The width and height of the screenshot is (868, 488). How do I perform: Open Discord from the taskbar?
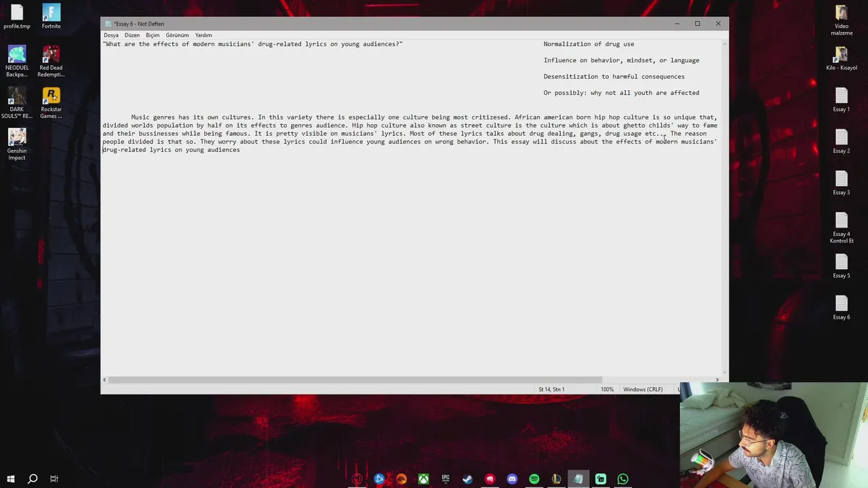(x=512, y=479)
